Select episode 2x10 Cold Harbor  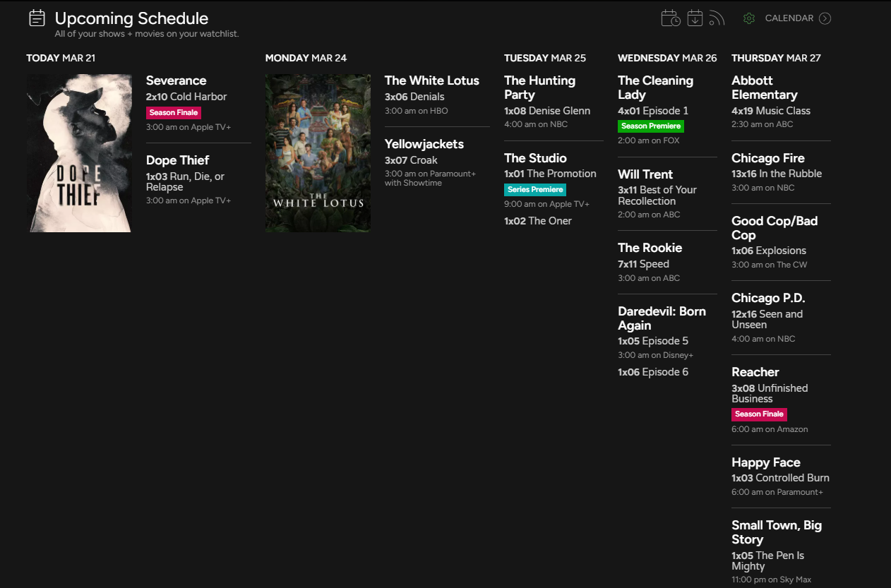pos(186,97)
